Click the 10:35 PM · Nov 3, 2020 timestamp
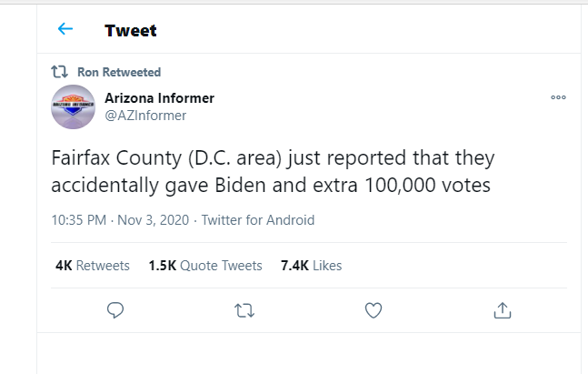588x374 pixels. tap(120, 220)
